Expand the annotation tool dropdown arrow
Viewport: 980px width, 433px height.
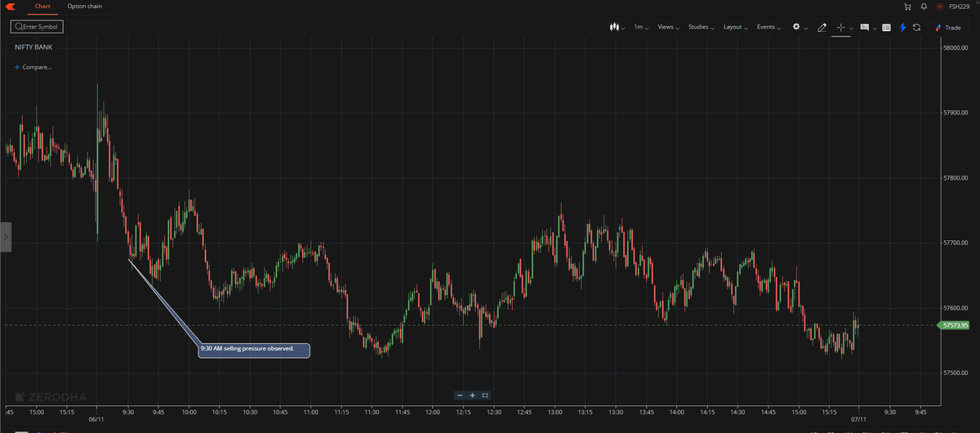tap(875, 29)
